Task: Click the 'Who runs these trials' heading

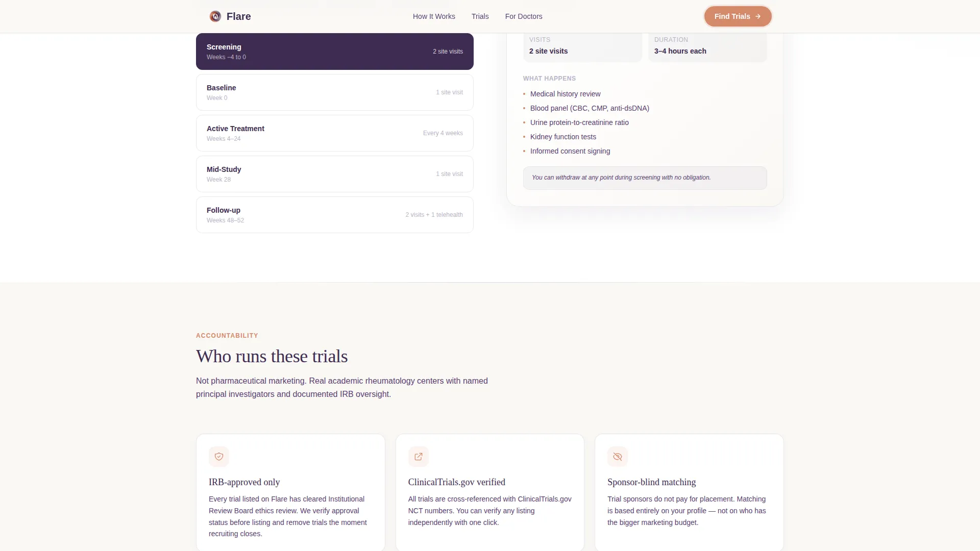Action: pos(272,356)
